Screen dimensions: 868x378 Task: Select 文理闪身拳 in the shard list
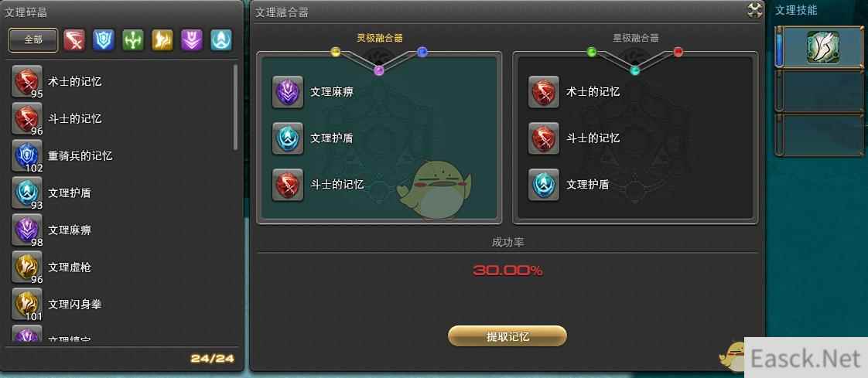click(121, 305)
